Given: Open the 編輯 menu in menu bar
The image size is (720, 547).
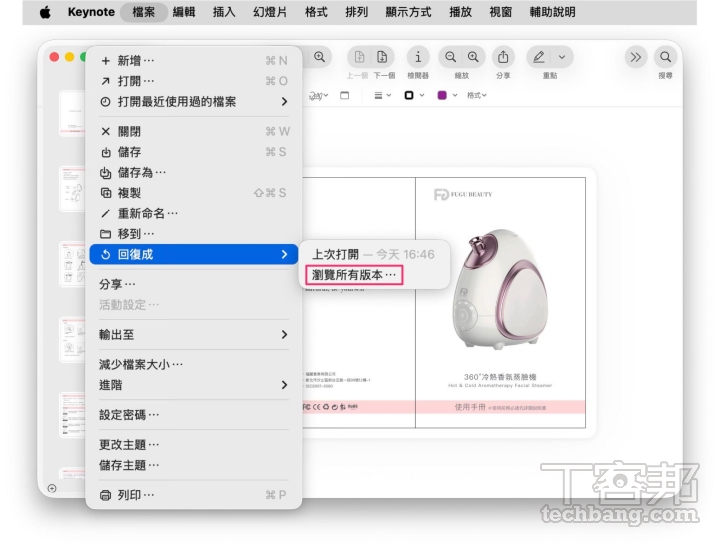Looking at the screenshot, I should coord(184,12).
